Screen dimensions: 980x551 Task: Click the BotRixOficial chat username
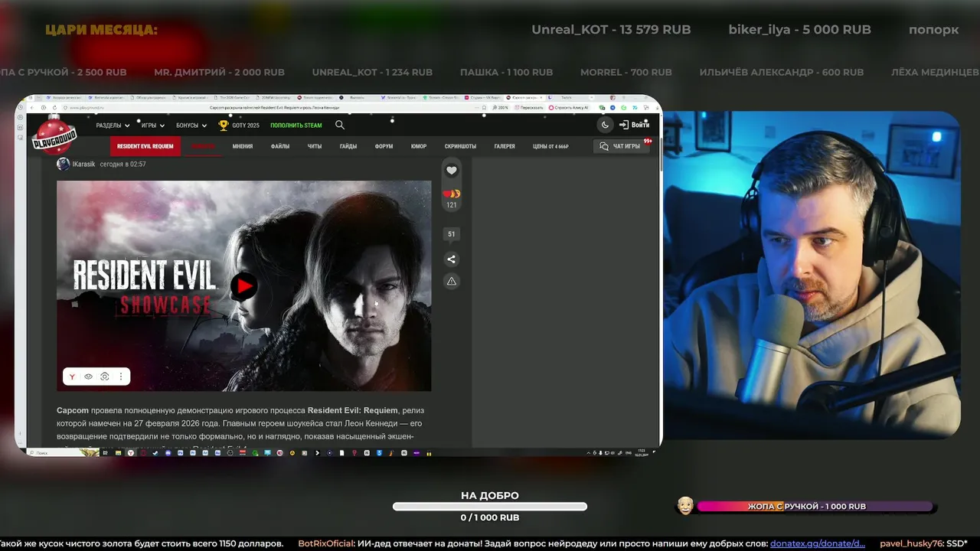click(326, 543)
